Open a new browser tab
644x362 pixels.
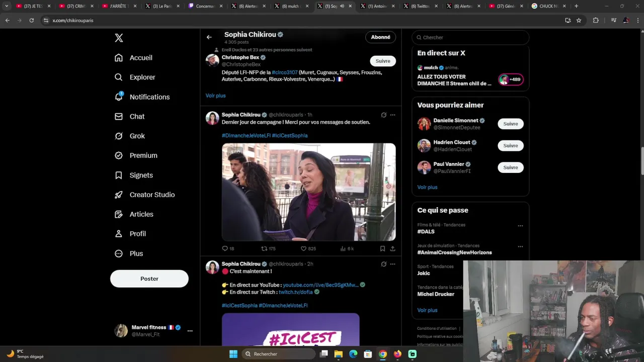coord(576,6)
